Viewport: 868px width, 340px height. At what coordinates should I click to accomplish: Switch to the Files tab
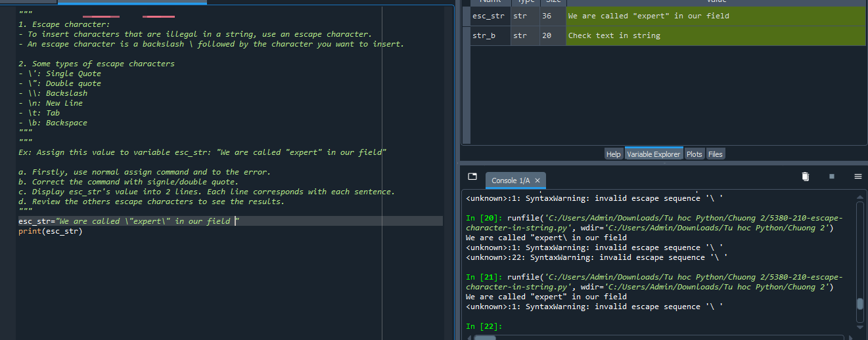(716, 154)
